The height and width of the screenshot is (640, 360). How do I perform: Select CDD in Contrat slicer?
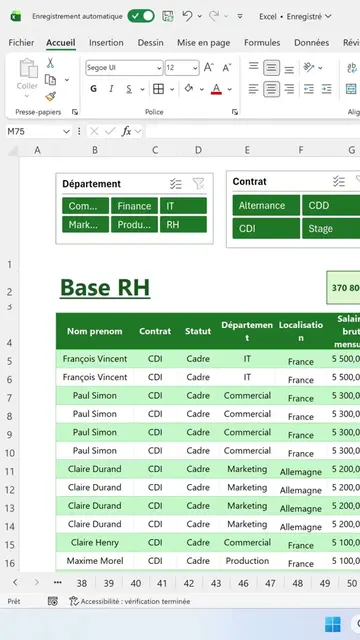pos(331,205)
